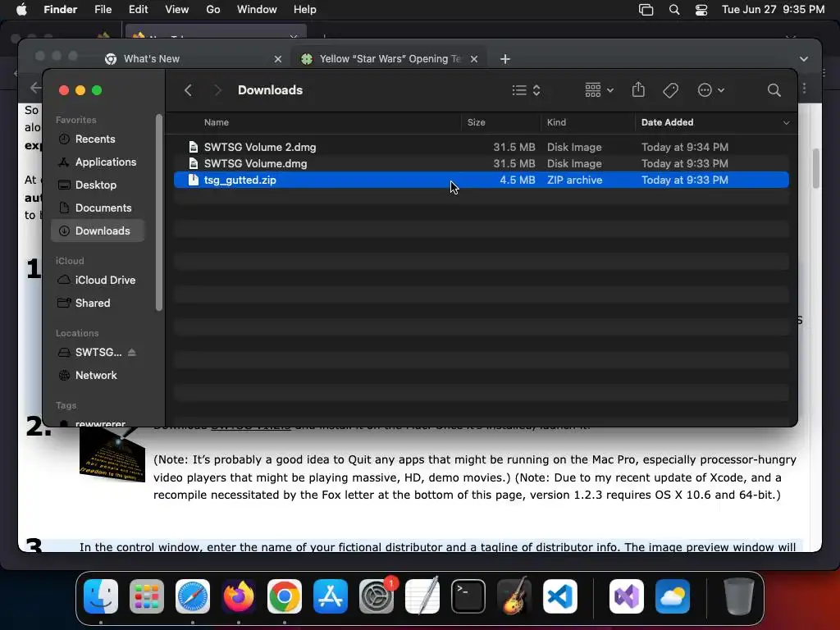The width and height of the screenshot is (840, 630).
Task: Open the Edit menu
Action: (138, 10)
